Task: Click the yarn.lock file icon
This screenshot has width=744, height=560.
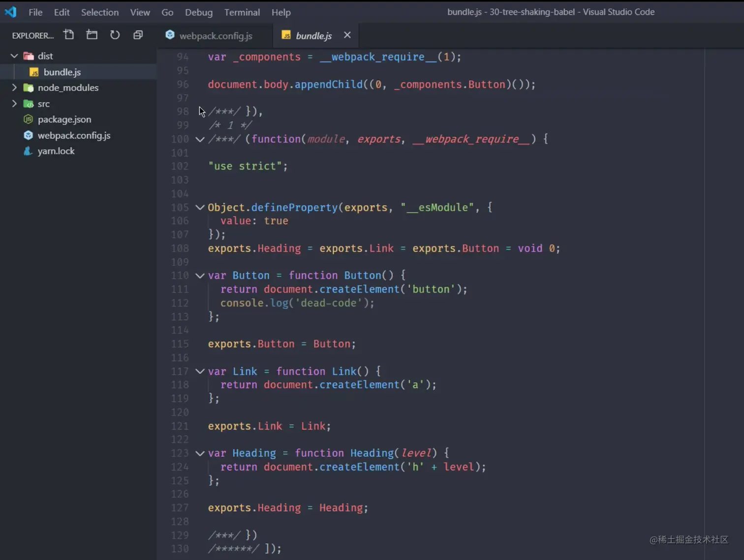Action: tap(28, 151)
